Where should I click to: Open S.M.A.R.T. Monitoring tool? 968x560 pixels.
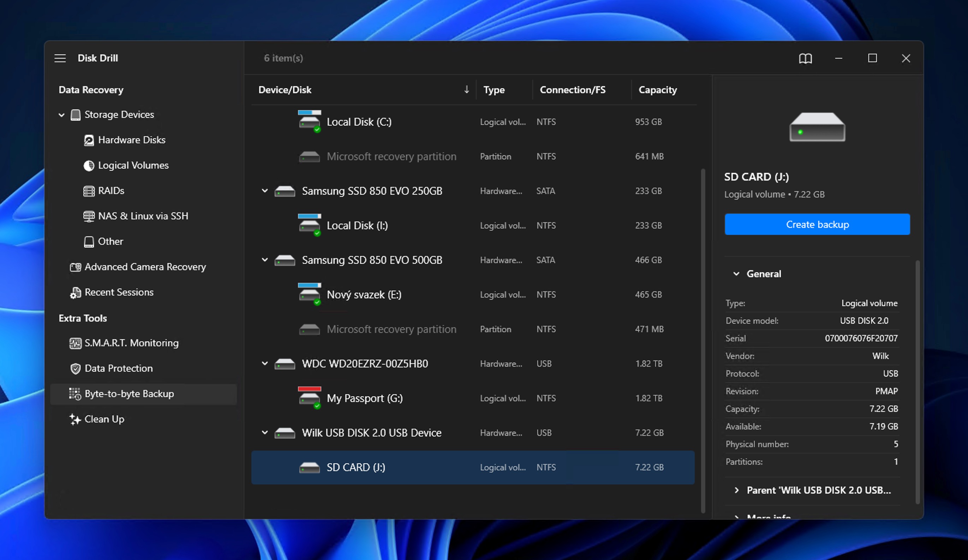click(131, 343)
